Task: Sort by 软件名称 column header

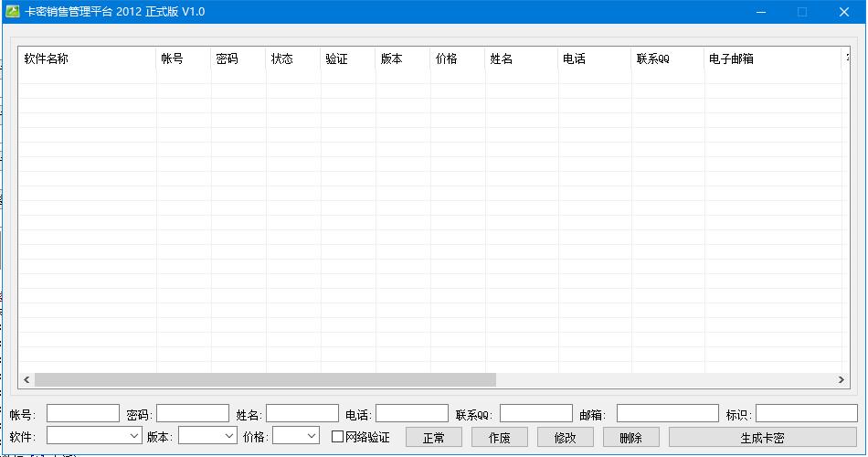Action: [x=88, y=58]
